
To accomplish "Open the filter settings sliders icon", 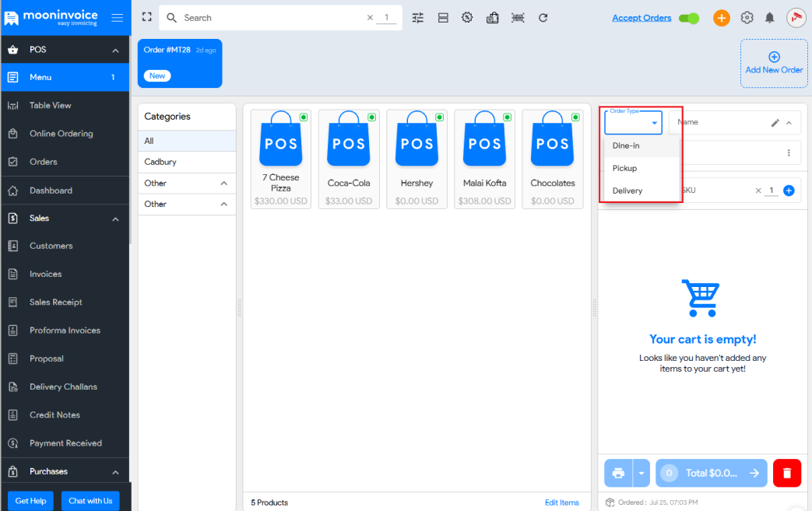I will click(x=418, y=18).
